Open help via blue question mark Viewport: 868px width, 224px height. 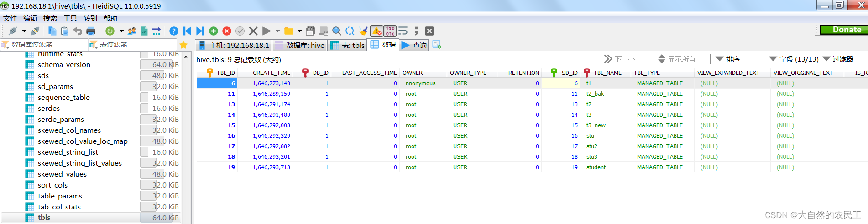pos(174,31)
